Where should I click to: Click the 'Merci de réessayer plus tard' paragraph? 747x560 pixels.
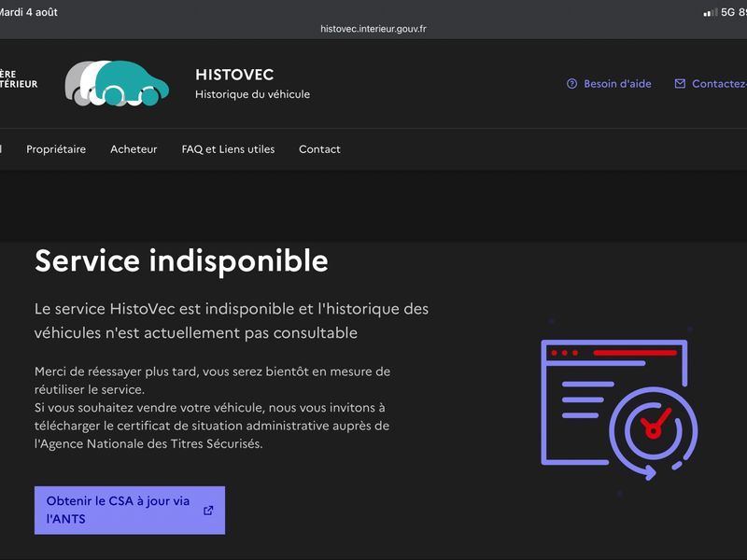click(213, 381)
